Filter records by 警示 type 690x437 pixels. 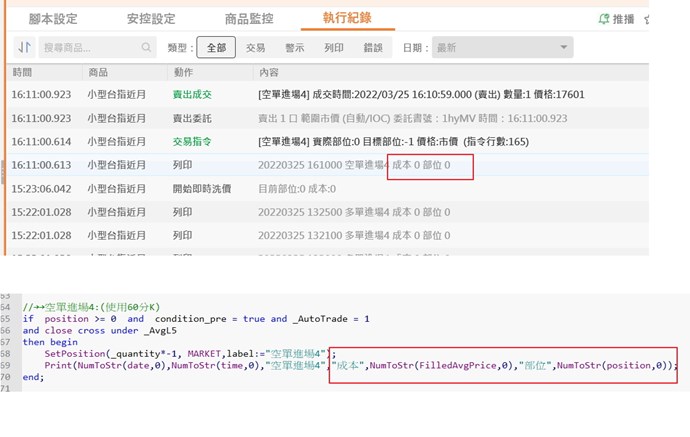pyautogui.click(x=295, y=47)
